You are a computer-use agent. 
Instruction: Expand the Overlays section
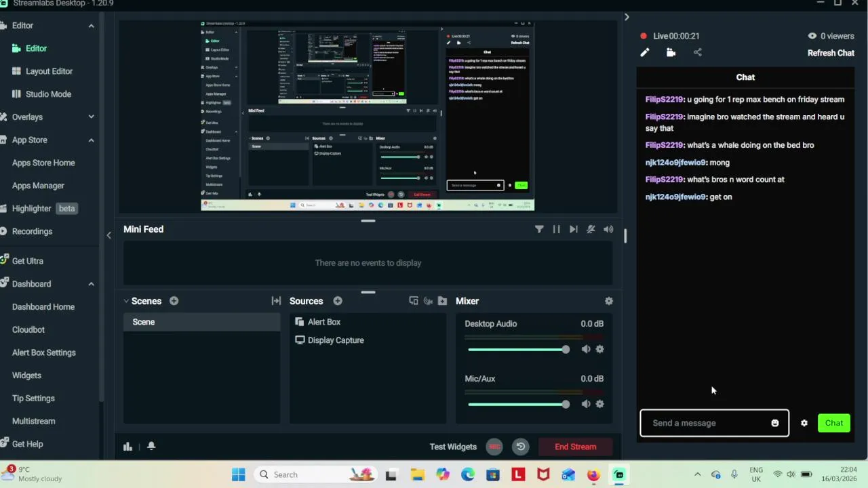click(x=91, y=117)
